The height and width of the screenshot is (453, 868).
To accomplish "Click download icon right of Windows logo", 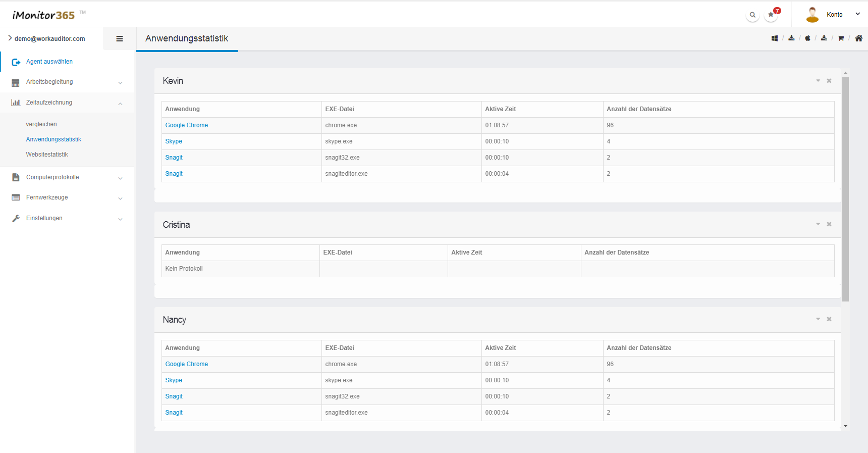I will (791, 38).
